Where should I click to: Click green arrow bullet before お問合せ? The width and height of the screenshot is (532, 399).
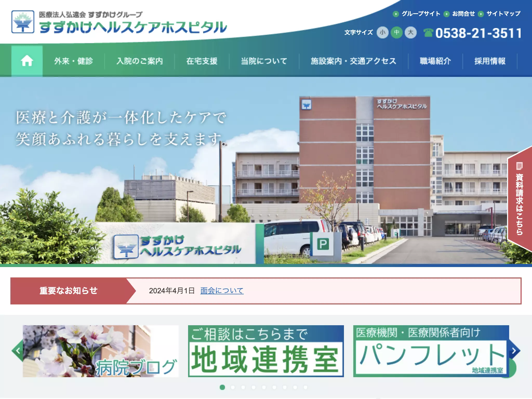[446, 14]
